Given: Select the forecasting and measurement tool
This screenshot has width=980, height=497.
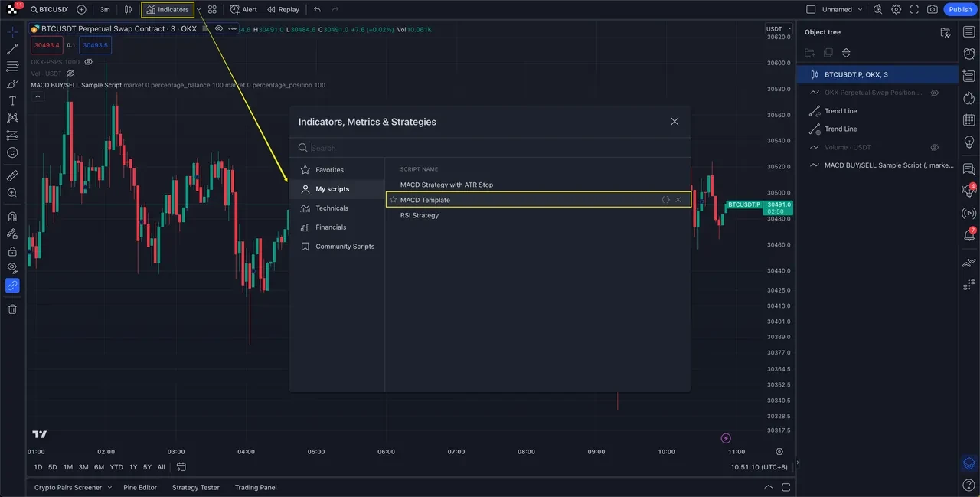Looking at the screenshot, I should (12, 136).
